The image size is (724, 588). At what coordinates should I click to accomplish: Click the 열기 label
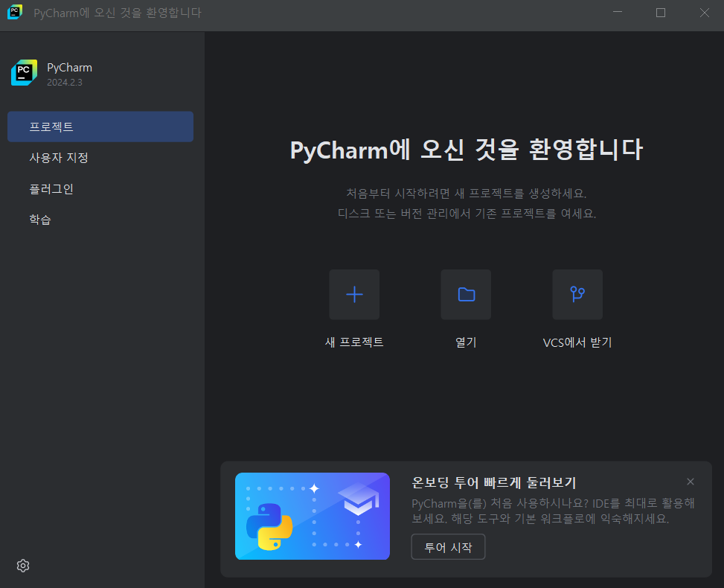pyautogui.click(x=466, y=342)
